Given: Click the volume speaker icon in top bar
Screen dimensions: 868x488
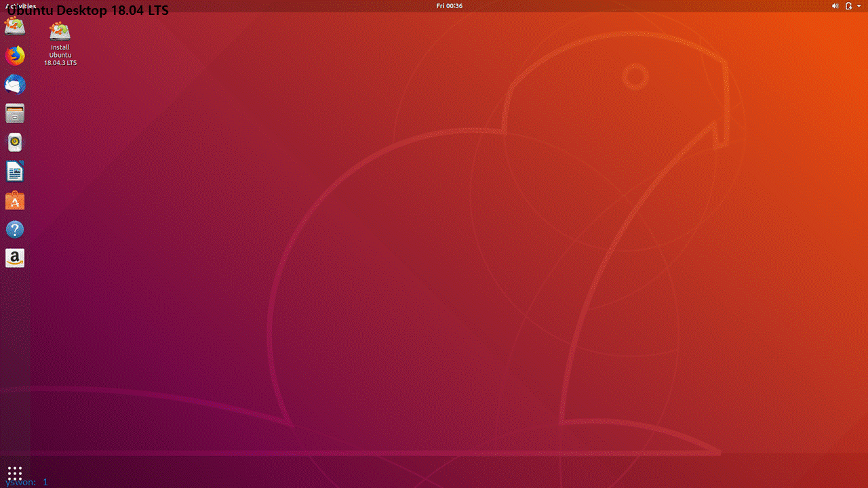Looking at the screenshot, I should tap(835, 5).
